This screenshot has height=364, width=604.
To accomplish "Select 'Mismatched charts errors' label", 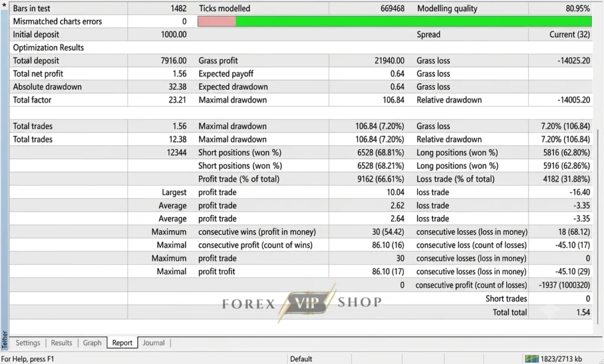I will [57, 22].
